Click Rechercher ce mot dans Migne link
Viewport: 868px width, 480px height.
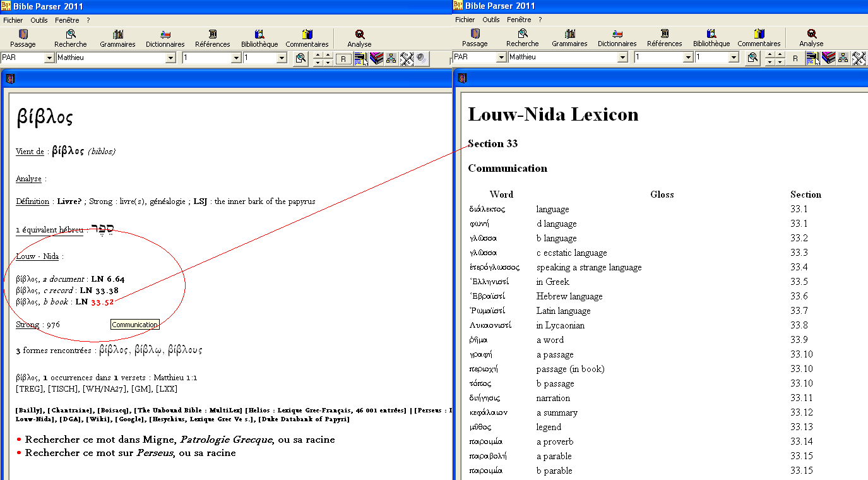click(x=180, y=440)
